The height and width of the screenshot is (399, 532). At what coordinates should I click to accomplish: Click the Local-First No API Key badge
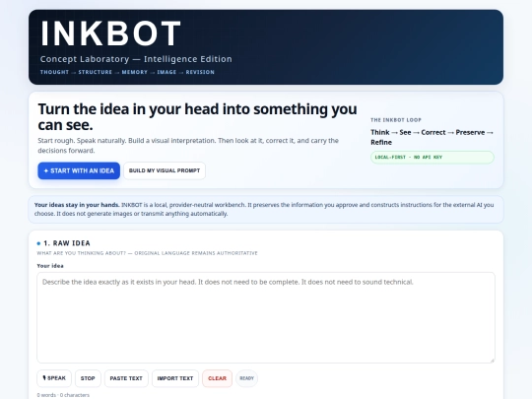[432, 157]
